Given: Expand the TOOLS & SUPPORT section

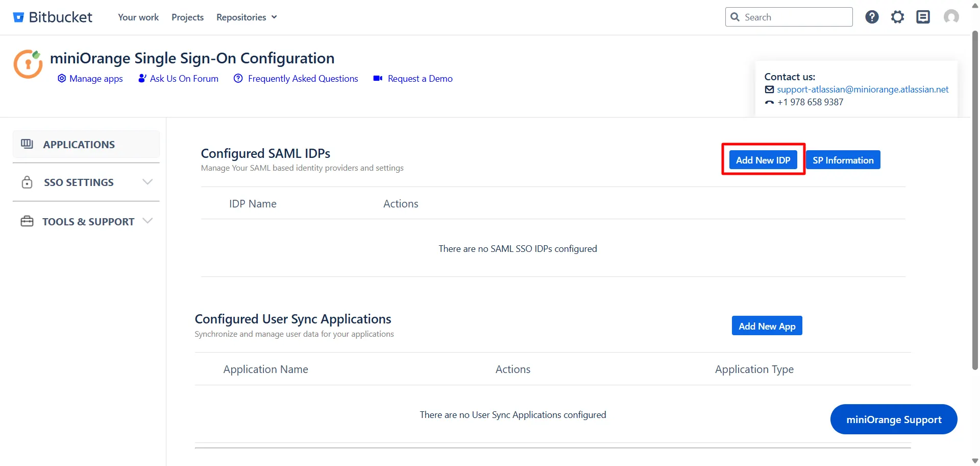Looking at the screenshot, I should [148, 221].
